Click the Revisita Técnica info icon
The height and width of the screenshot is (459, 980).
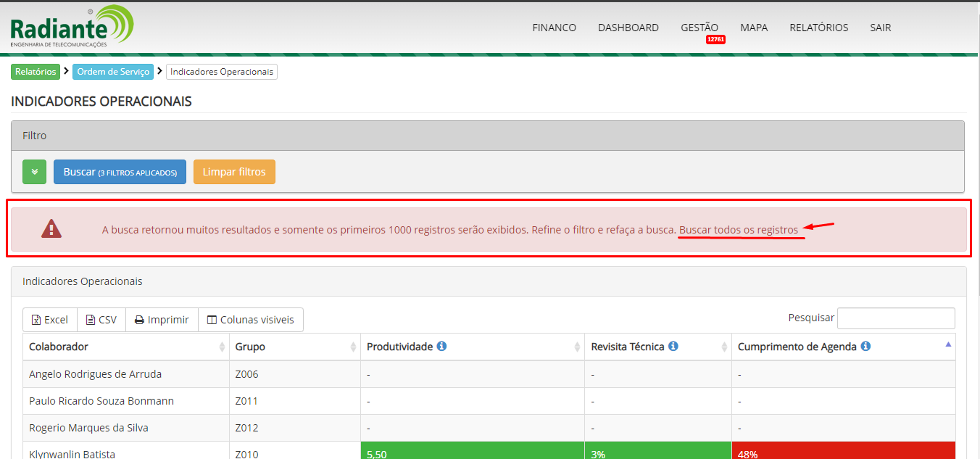[673, 347]
